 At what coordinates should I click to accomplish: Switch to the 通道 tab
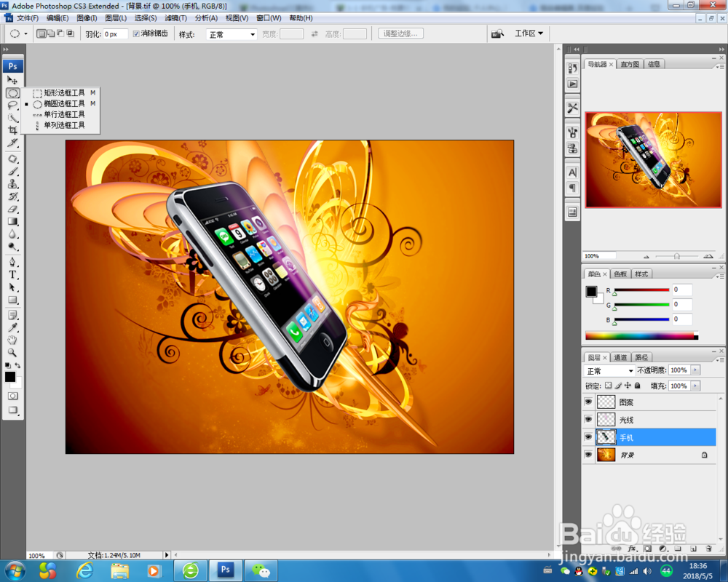pos(620,357)
